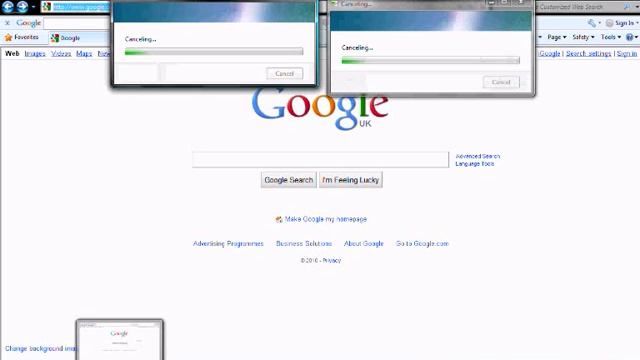Open the Privacy link
This screenshot has height=360, width=640.
(331, 260)
